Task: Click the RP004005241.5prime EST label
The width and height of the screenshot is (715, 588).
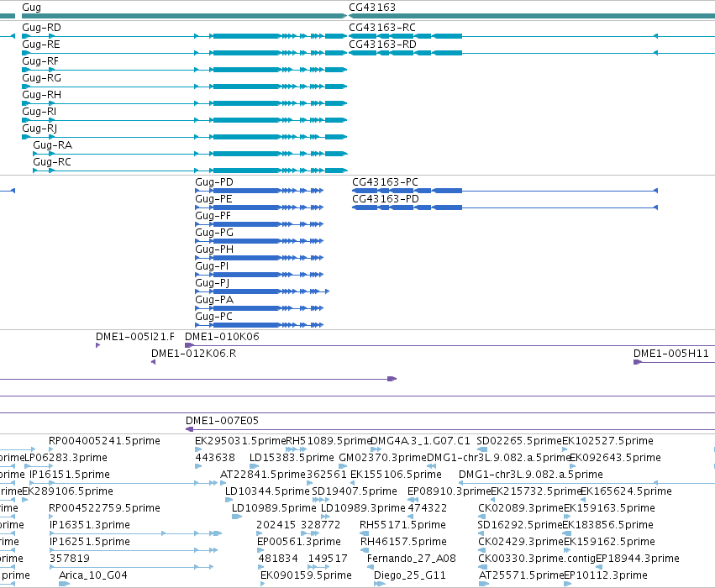Action: point(104,441)
